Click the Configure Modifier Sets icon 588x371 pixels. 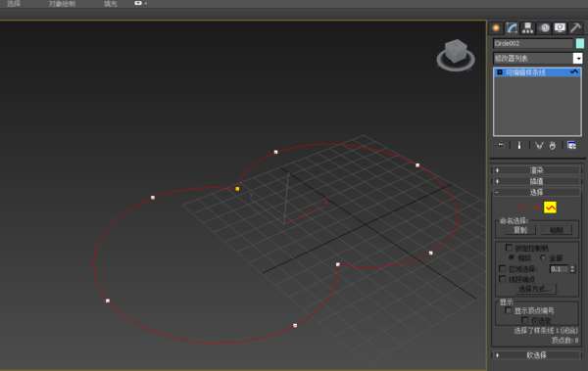coord(571,146)
